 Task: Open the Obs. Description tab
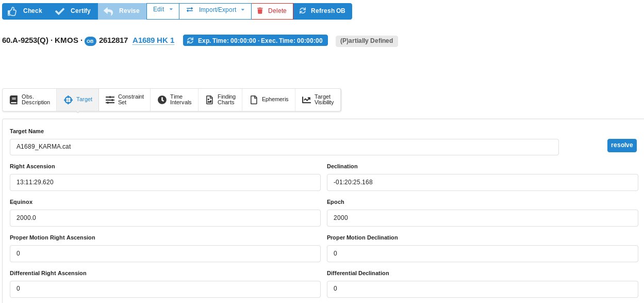(29, 100)
